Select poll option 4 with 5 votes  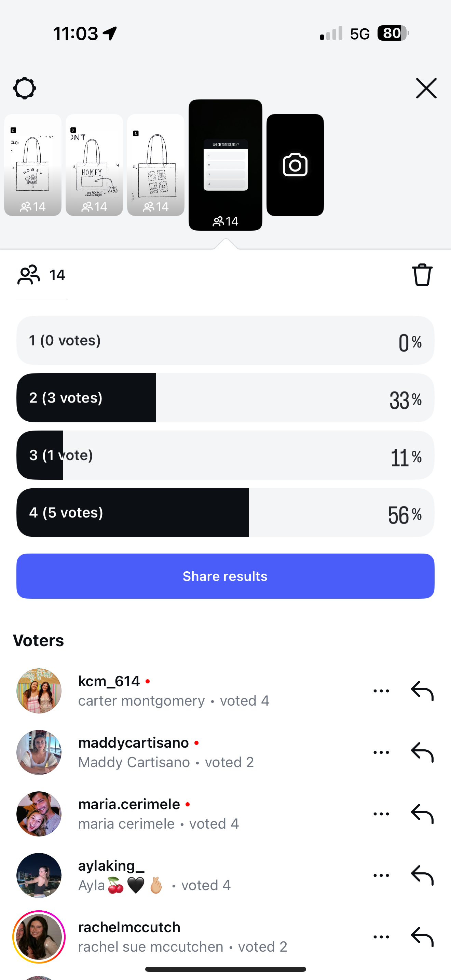tap(225, 513)
